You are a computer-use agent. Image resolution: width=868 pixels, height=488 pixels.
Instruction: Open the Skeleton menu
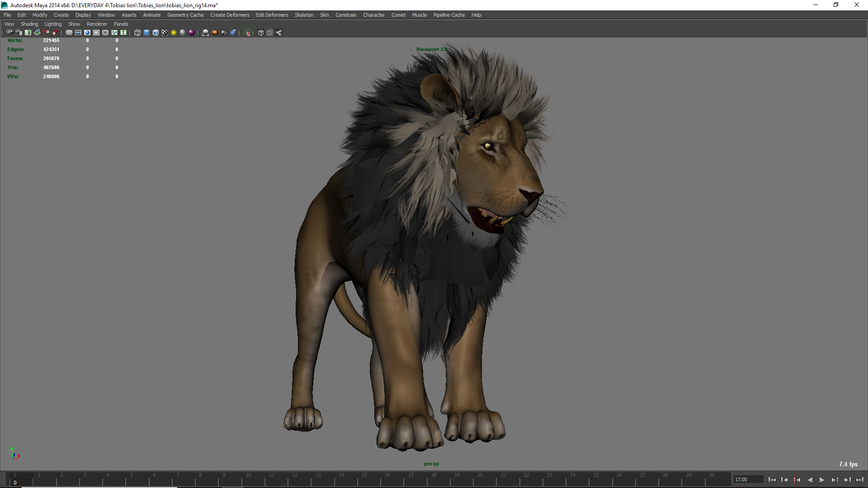pyautogui.click(x=304, y=15)
